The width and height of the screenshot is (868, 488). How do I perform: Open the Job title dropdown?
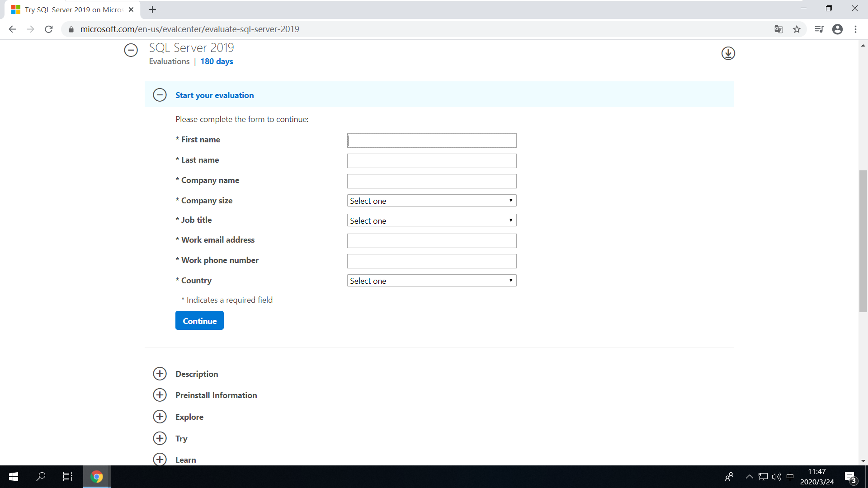coord(431,220)
